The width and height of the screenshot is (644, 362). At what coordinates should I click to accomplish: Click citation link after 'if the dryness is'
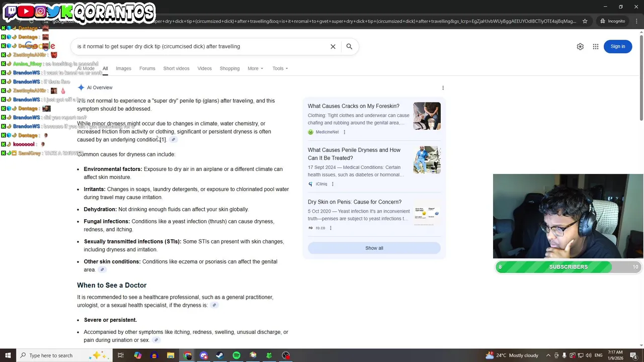point(214,305)
